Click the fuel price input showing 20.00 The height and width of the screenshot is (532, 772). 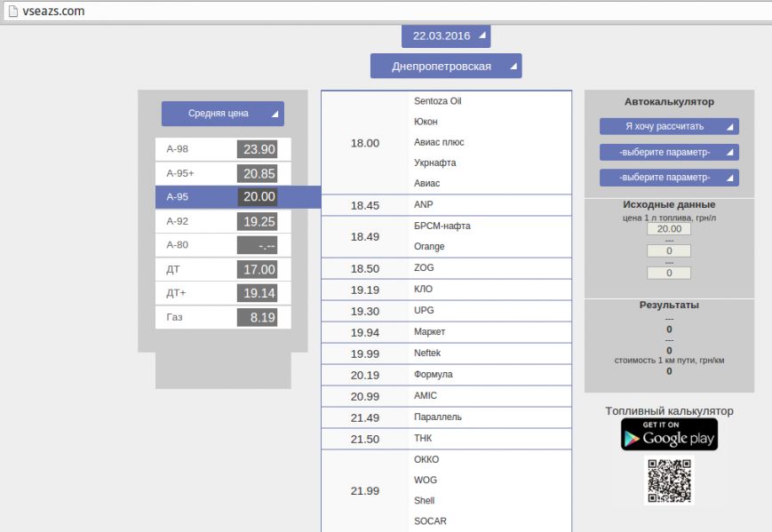[669, 229]
